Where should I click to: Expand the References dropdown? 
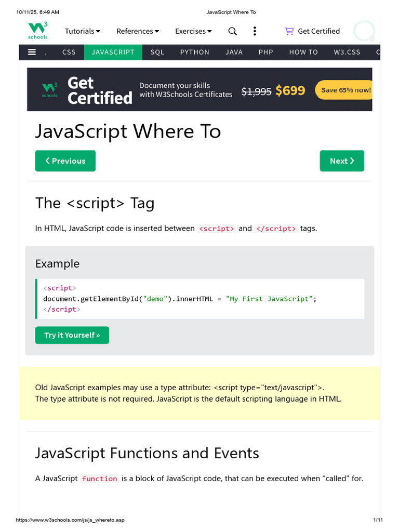tap(137, 31)
